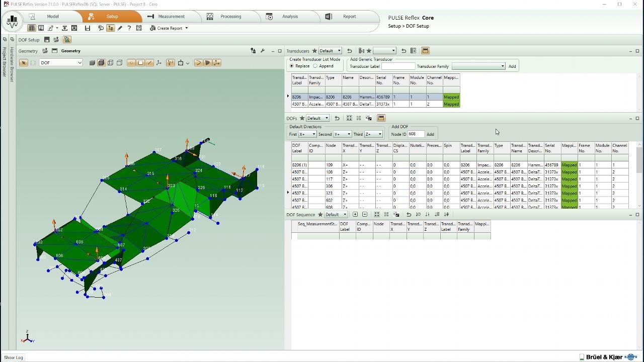Open the DOFs Default layout dropdown

click(317, 118)
